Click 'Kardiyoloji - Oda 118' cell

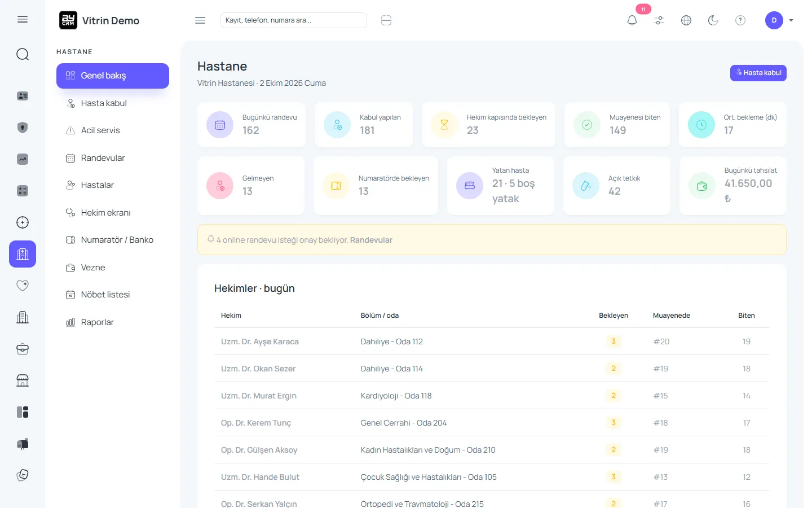(x=396, y=396)
